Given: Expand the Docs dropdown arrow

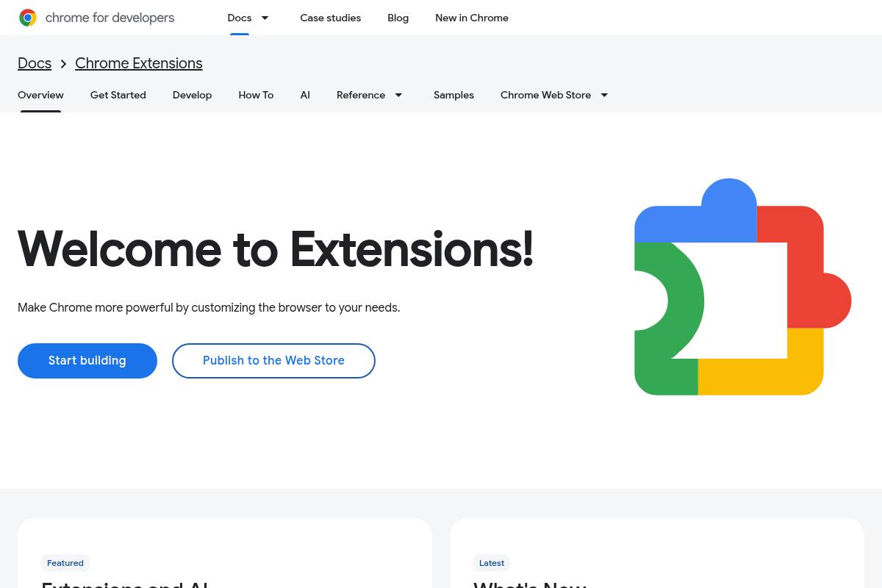Looking at the screenshot, I should (265, 18).
